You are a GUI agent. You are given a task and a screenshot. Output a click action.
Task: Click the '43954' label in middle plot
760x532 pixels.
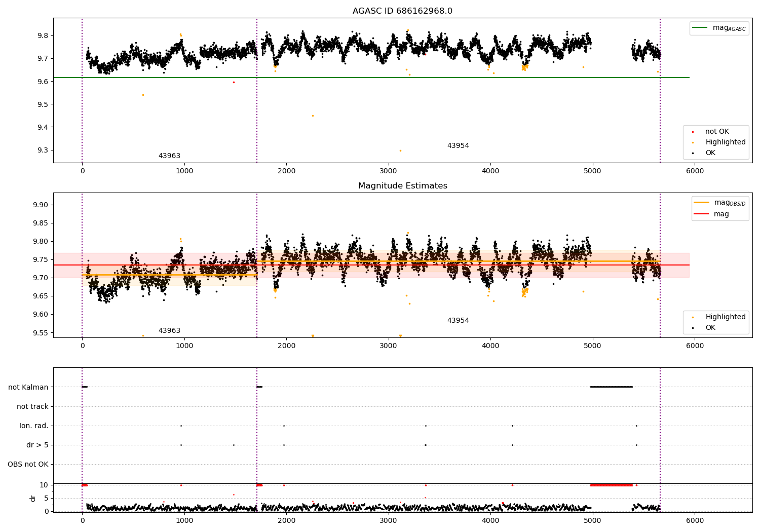pyautogui.click(x=458, y=321)
